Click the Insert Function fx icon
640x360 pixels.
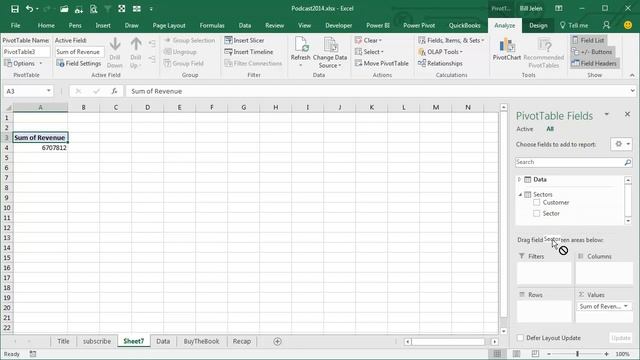tap(114, 91)
